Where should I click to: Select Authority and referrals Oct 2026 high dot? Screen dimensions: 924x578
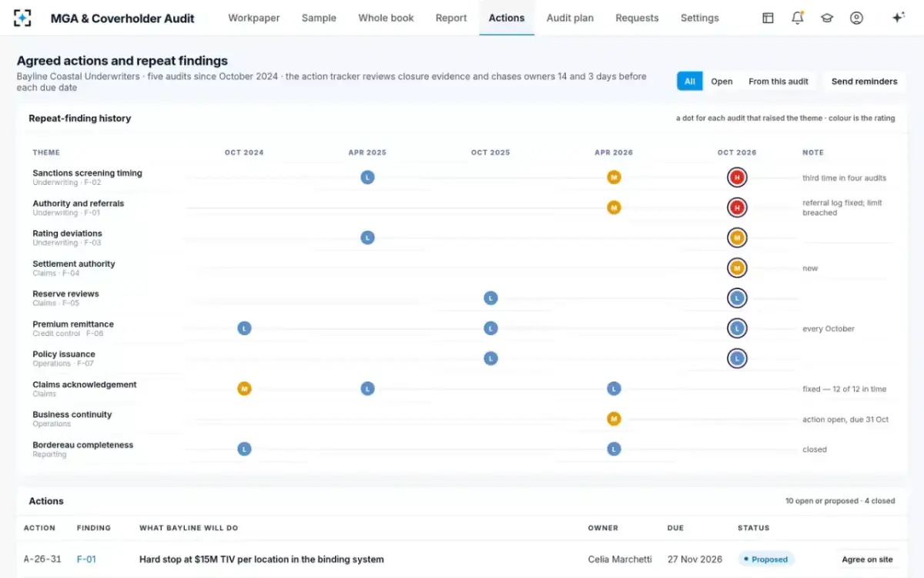pos(737,207)
